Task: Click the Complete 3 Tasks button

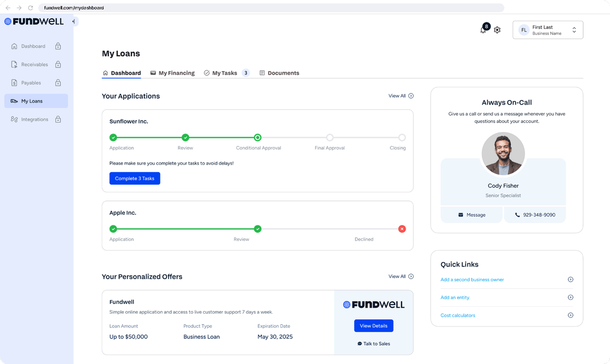Action: click(135, 178)
